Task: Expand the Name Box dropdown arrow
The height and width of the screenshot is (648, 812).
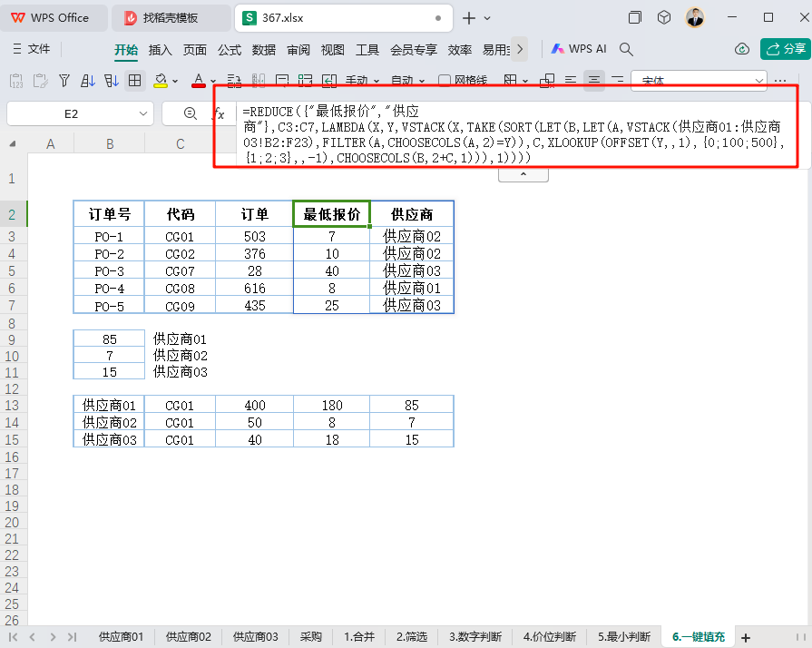Action: 143,114
